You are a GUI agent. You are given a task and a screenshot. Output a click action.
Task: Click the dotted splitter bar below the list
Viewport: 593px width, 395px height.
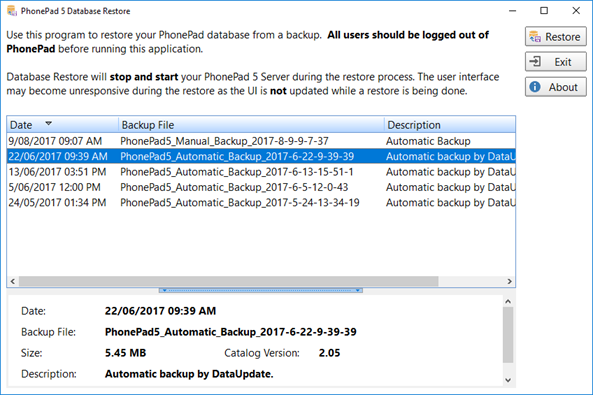click(261, 290)
